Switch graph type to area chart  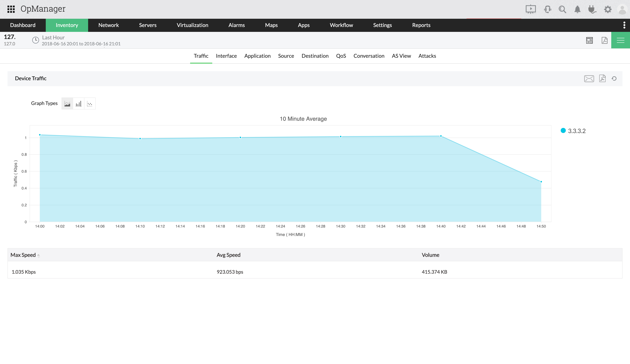tap(67, 103)
